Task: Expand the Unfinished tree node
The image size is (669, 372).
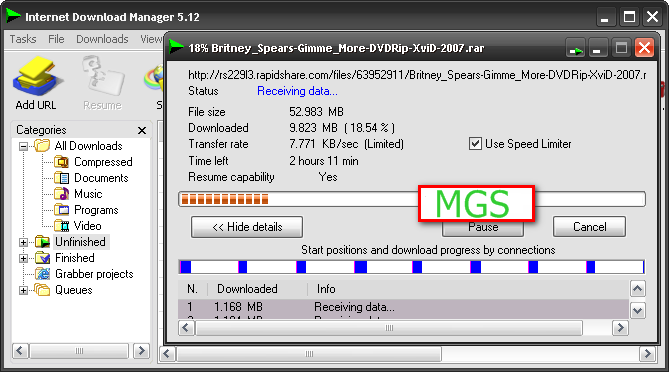Action: [x=23, y=242]
